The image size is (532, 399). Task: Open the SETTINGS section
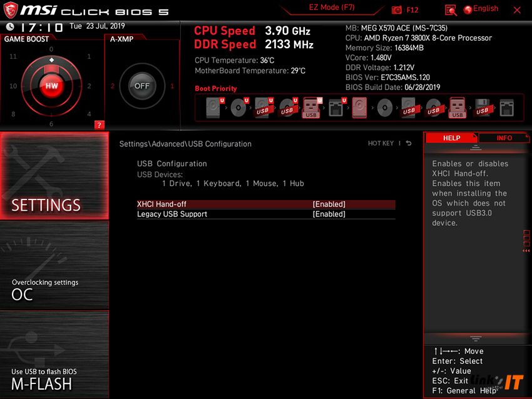pos(54,176)
